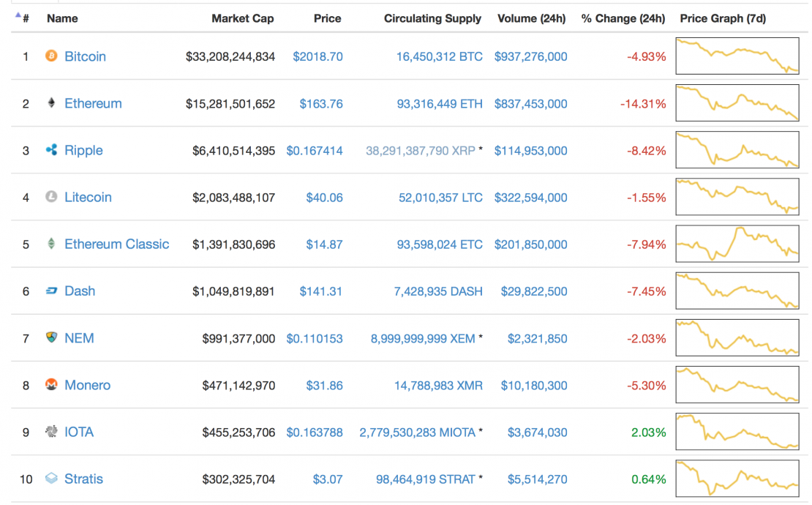Click the grey Litecoin logo icon
This screenshot has height=505, width=812.
pos(51,197)
